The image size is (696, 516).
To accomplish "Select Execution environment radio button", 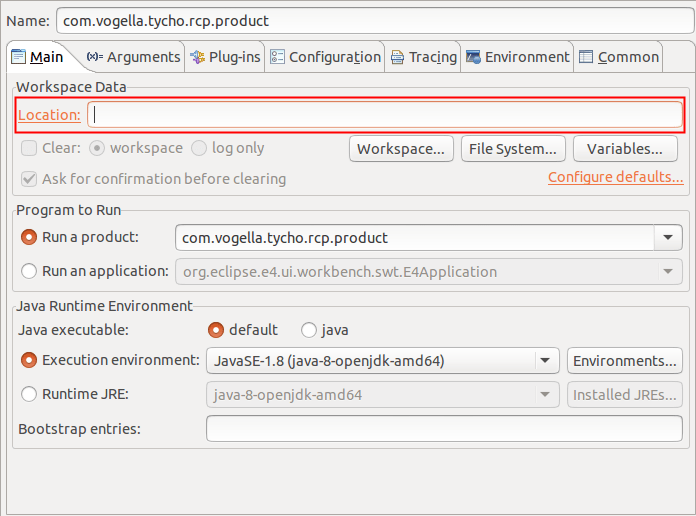I will click(29, 360).
